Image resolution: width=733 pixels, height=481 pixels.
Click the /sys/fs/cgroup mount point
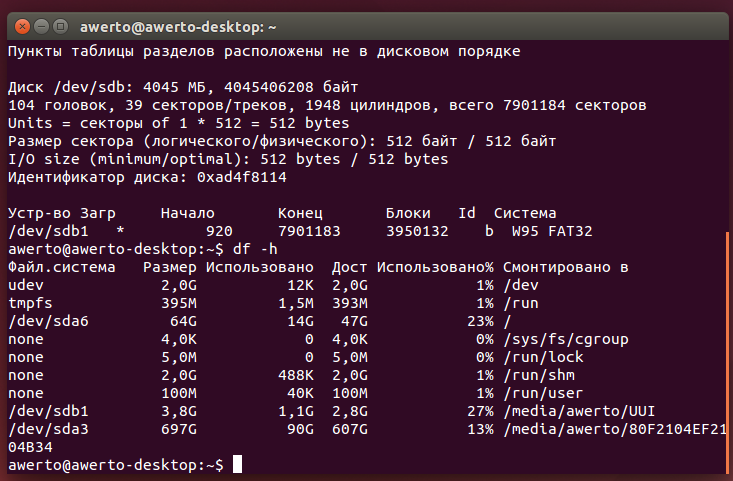[x=566, y=339]
